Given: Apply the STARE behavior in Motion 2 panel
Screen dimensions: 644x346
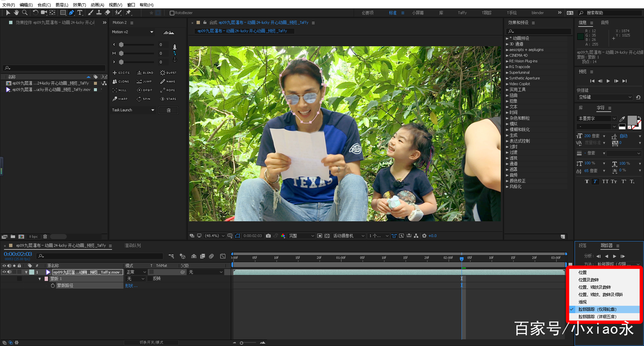Looking at the screenshot, I should [x=168, y=99].
